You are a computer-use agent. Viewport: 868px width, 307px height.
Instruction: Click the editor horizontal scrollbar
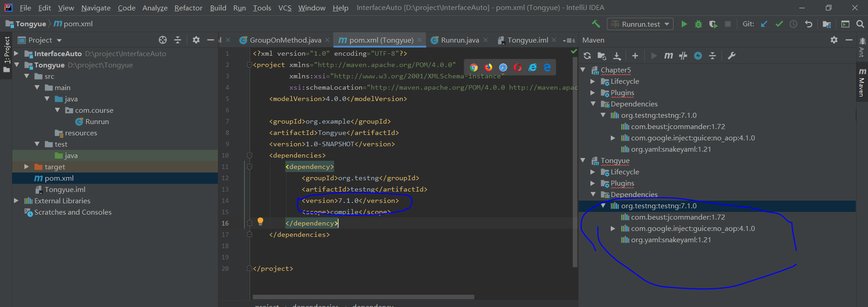(x=363, y=297)
